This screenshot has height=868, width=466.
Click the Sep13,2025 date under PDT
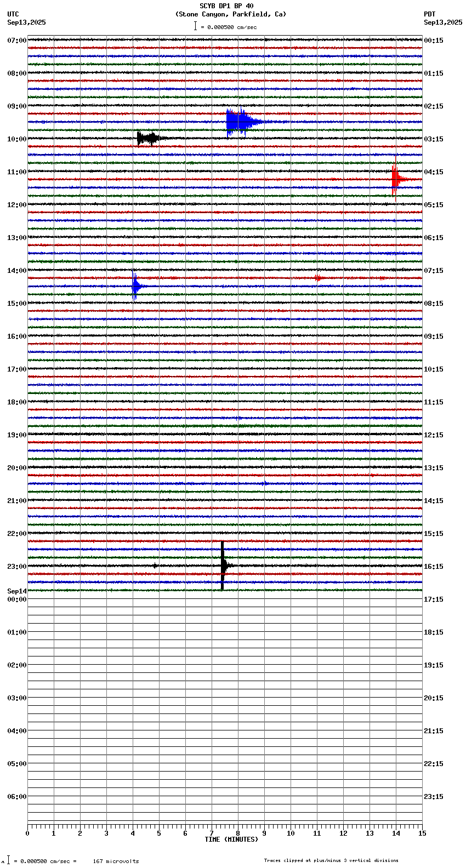pos(443,22)
